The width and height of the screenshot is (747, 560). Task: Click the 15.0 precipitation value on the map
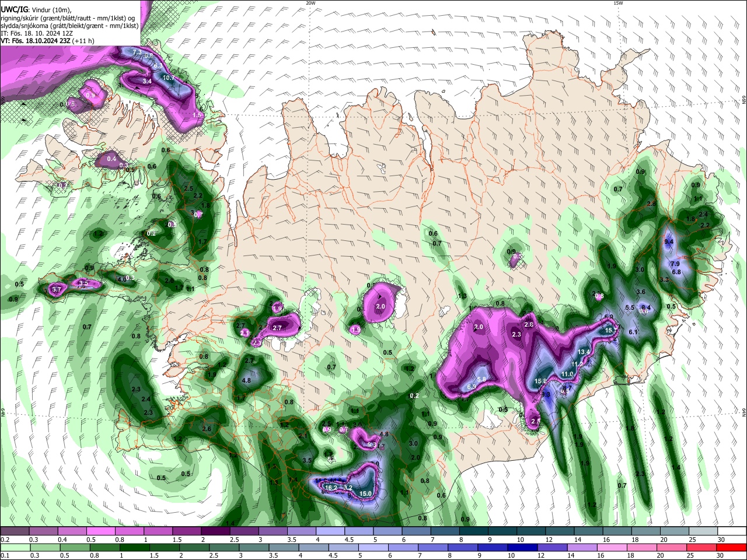click(366, 494)
